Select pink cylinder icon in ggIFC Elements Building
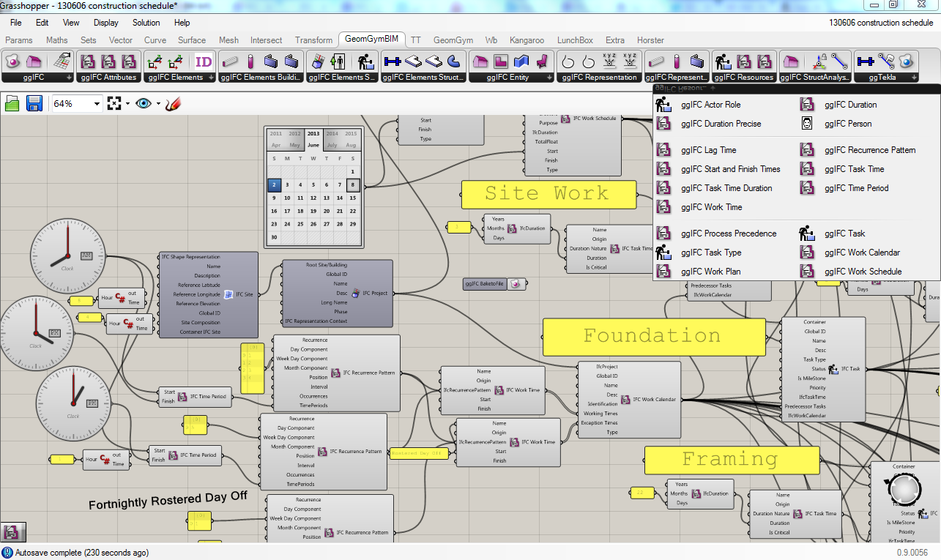Image resolution: width=941 pixels, height=560 pixels. pyautogui.click(x=250, y=61)
